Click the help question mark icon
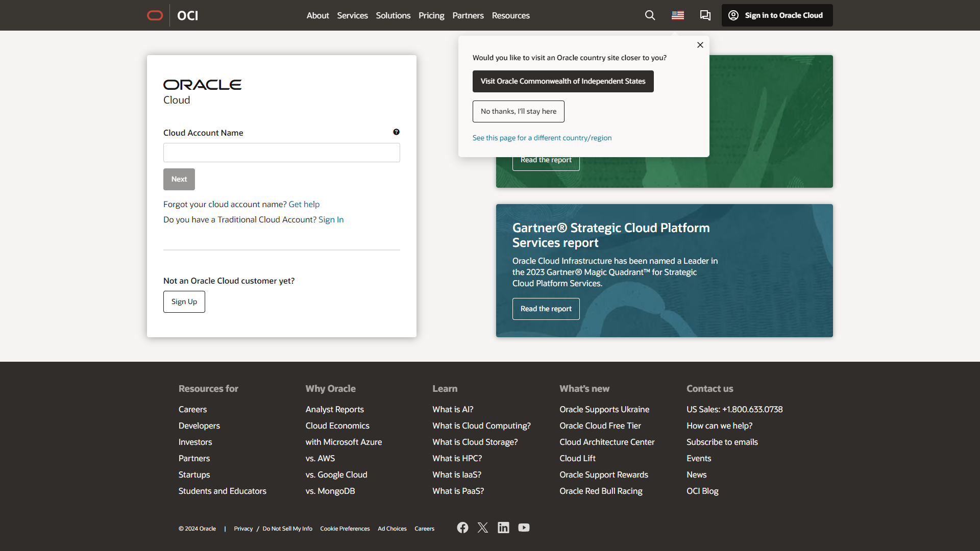 397,132
